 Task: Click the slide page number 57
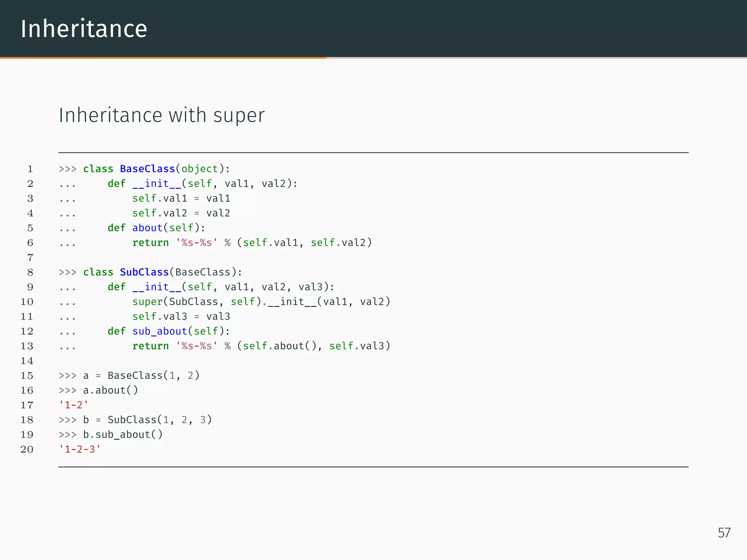coord(724,533)
